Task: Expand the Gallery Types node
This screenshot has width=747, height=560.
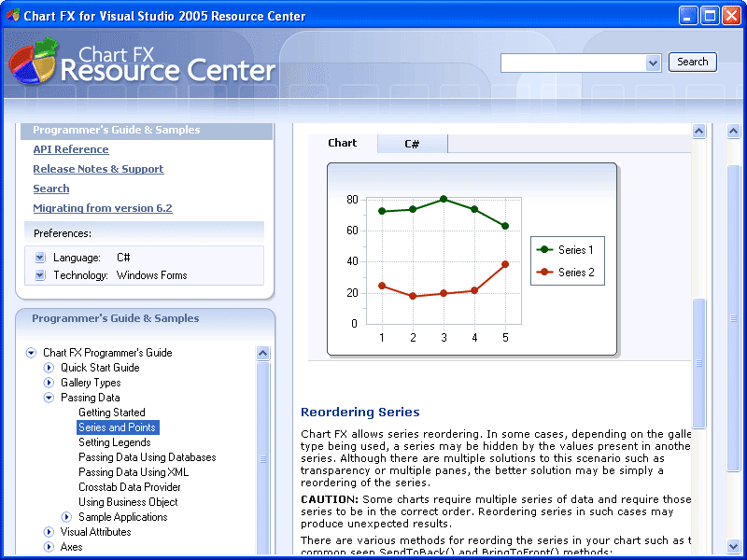Action: (49, 383)
